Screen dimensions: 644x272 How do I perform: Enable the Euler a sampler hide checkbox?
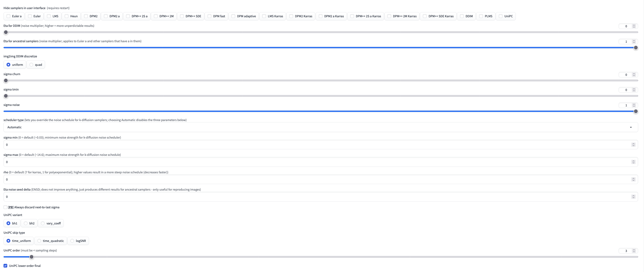tap(8, 16)
